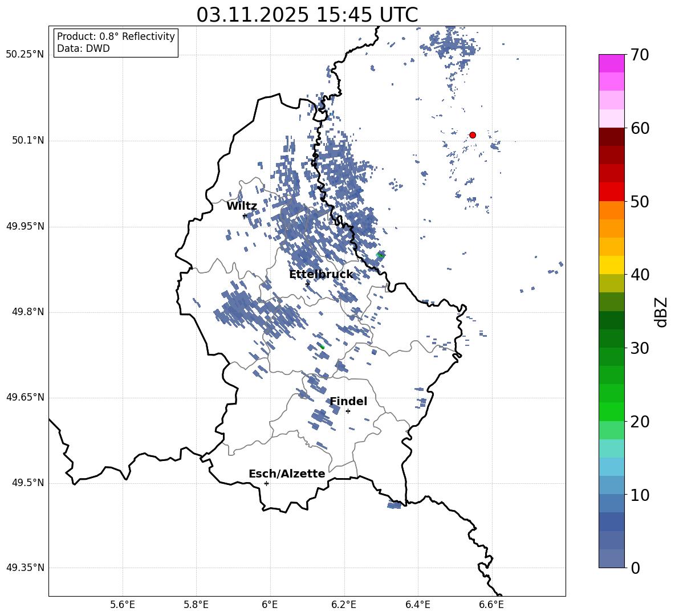
Task: Click the Esch/Alzette label
Action: 287,474
